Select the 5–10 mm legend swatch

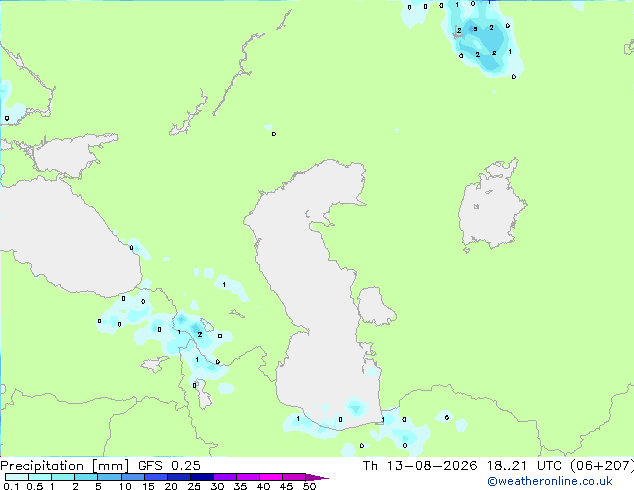(110, 477)
